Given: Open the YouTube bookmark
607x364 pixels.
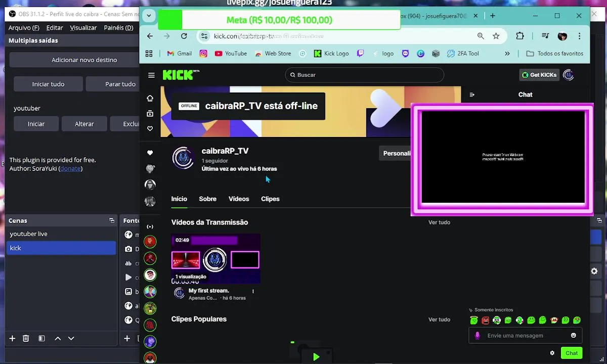Looking at the screenshot, I should pos(231,54).
